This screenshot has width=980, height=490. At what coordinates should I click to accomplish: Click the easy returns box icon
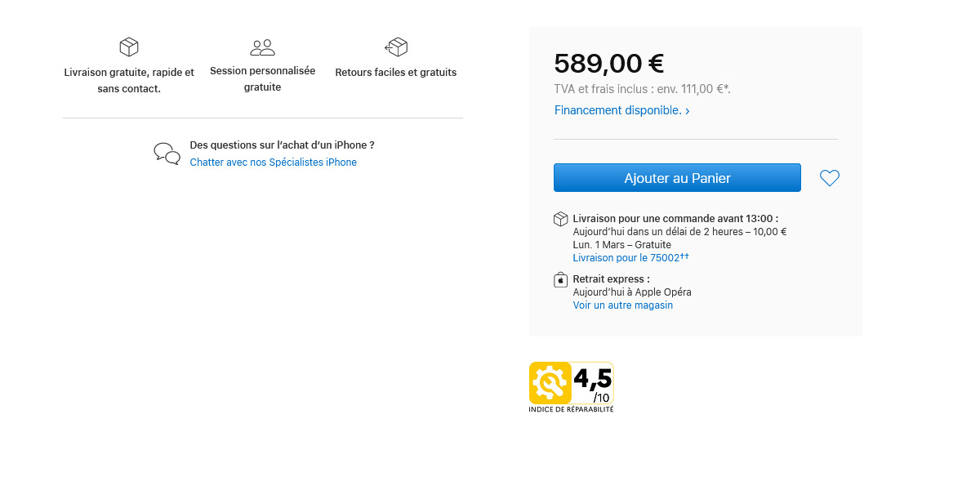tap(396, 47)
